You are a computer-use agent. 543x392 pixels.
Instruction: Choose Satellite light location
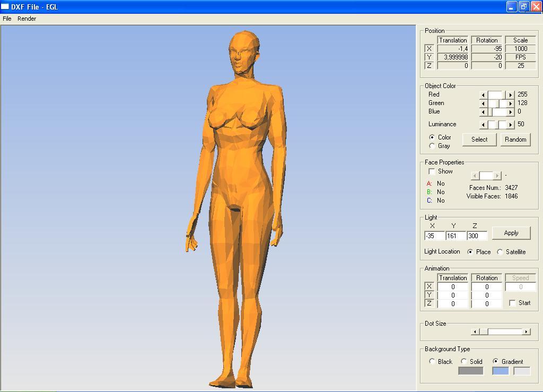pyautogui.click(x=500, y=252)
